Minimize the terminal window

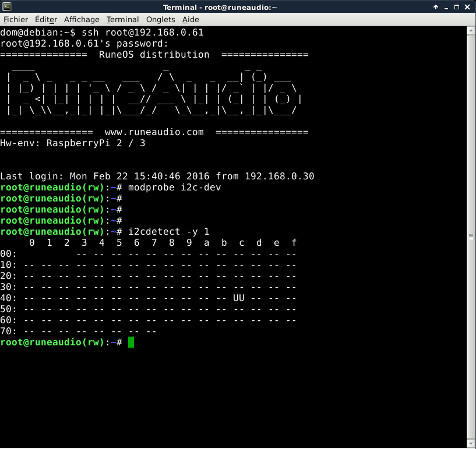[x=446, y=8]
